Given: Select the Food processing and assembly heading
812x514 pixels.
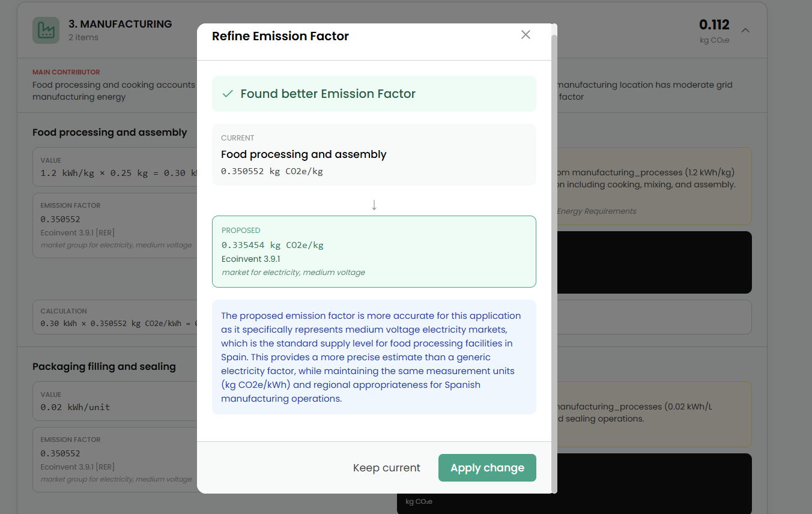Looking at the screenshot, I should (x=110, y=132).
